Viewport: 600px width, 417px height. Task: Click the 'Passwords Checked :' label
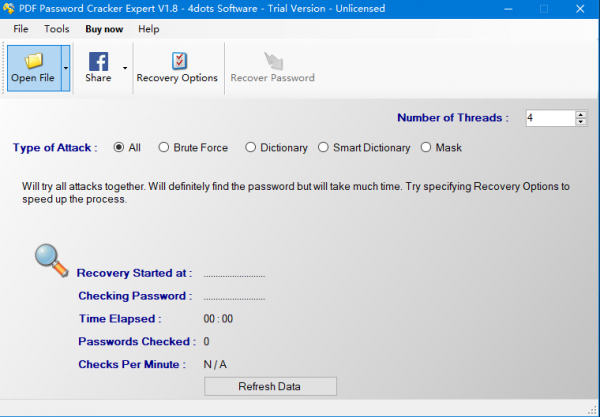click(x=137, y=342)
